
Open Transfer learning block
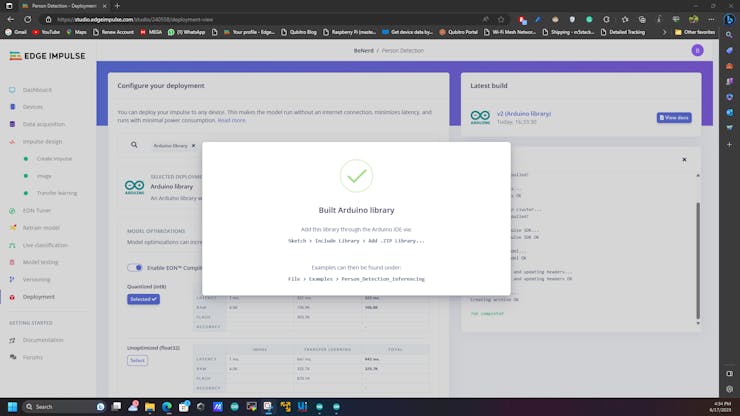57,193
